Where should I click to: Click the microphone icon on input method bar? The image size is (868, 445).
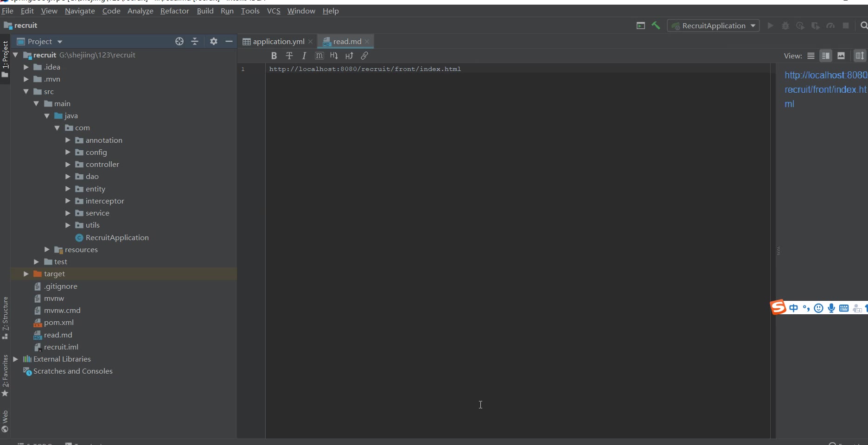click(x=831, y=308)
